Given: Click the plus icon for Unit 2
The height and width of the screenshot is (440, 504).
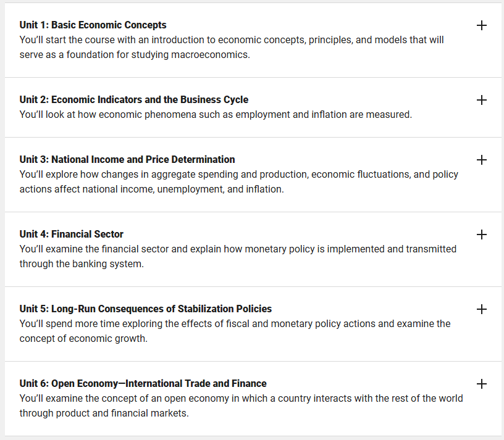Looking at the screenshot, I should pos(481,100).
